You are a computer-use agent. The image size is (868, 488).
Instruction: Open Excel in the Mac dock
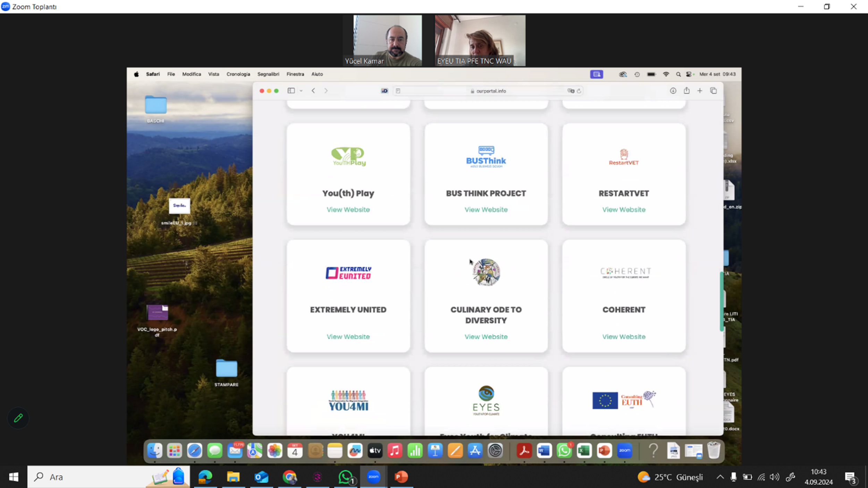(584, 451)
